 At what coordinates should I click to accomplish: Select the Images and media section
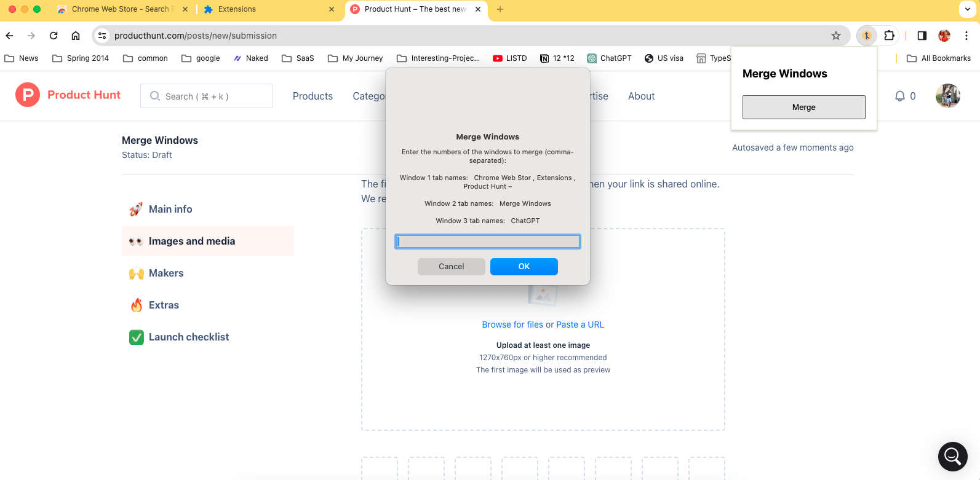(208, 241)
